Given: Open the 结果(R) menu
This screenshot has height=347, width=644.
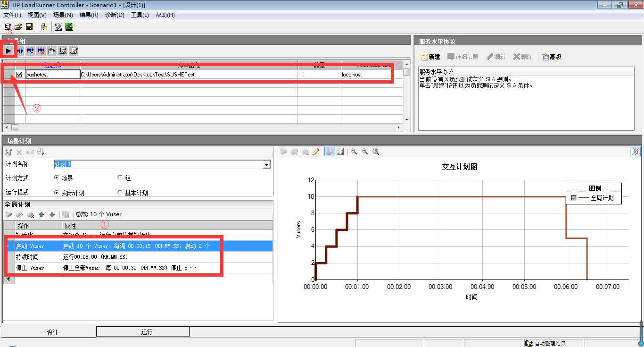Looking at the screenshot, I should 89,15.
